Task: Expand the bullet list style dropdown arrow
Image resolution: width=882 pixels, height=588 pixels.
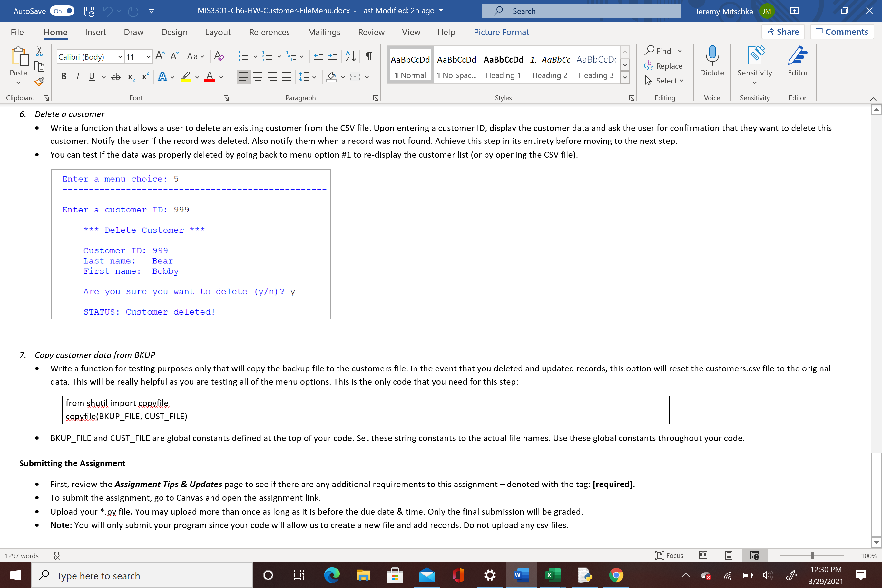Action: click(x=255, y=57)
